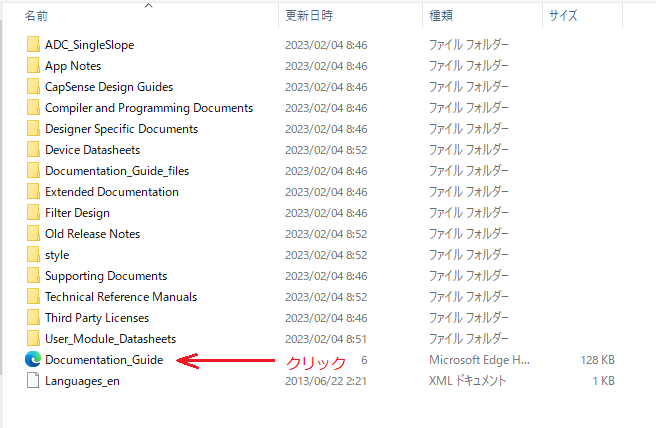This screenshot has width=656, height=428.
Task: Select the ADC_SingleSlope file name
Action: click(90, 45)
